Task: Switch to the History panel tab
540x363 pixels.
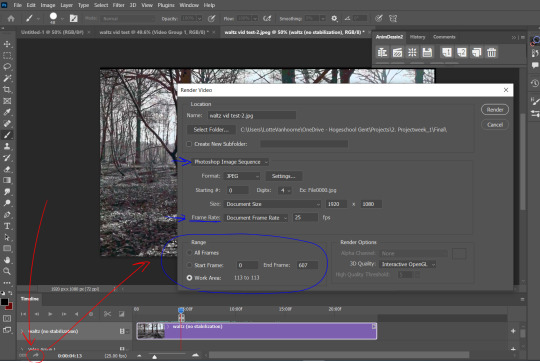Action: click(x=417, y=37)
